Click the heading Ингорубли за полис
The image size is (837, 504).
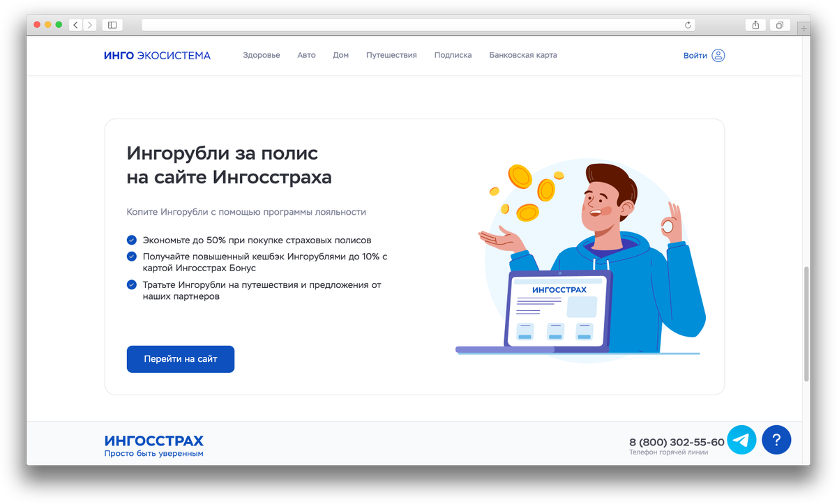click(x=229, y=165)
